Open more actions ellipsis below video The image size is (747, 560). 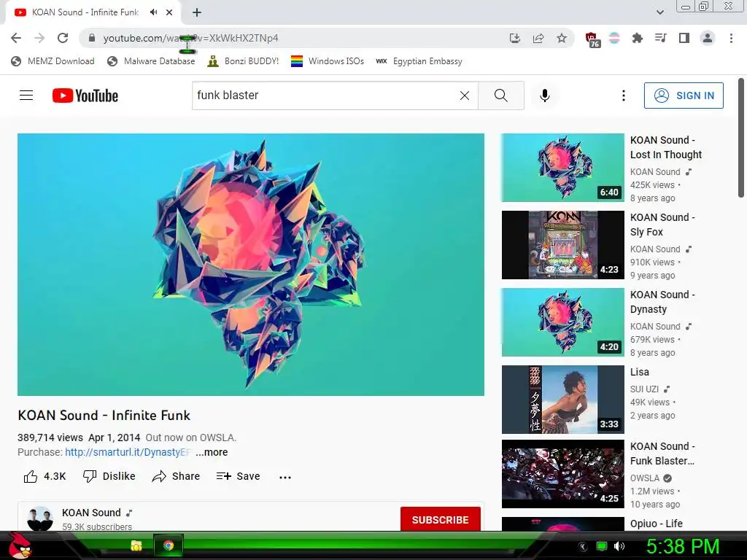click(285, 477)
